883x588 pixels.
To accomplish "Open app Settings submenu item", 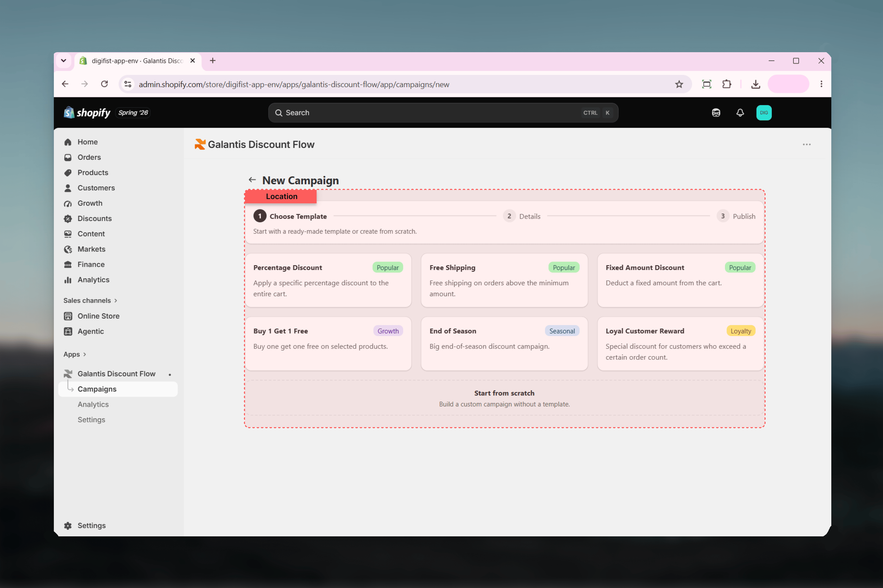I will 91,420.
